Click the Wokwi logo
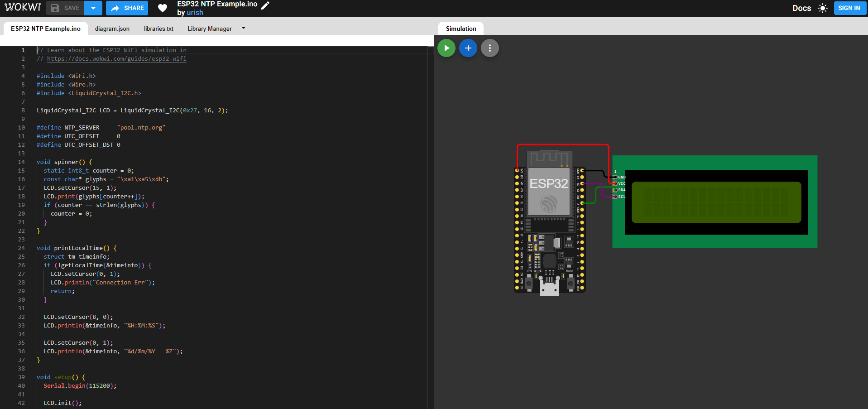 point(23,7)
